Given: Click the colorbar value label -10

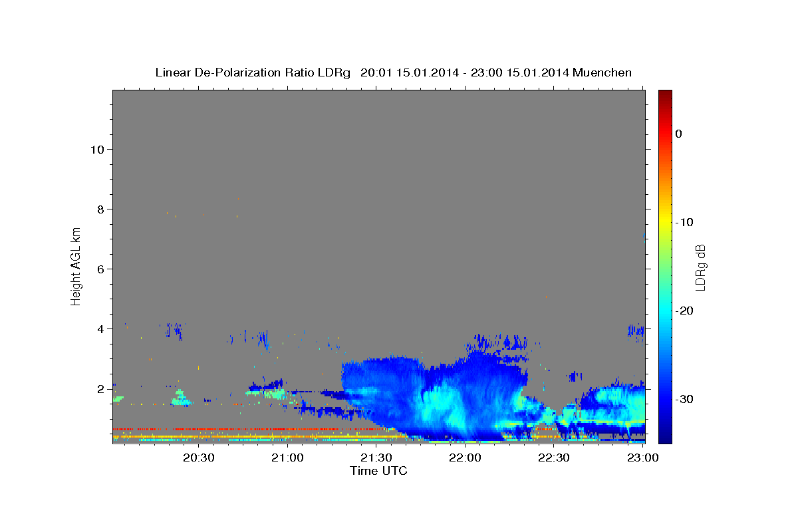Looking at the screenshot, I should [685, 222].
